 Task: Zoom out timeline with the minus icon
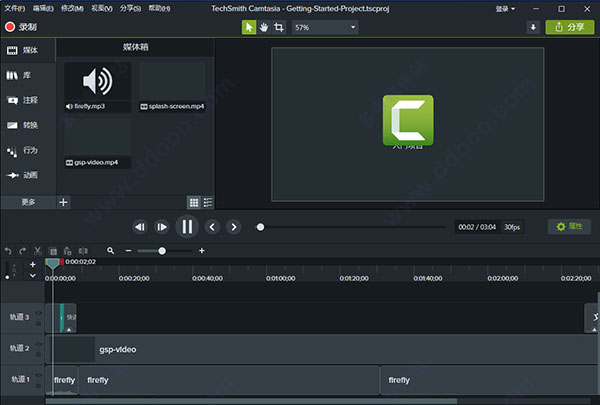point(128,251)
